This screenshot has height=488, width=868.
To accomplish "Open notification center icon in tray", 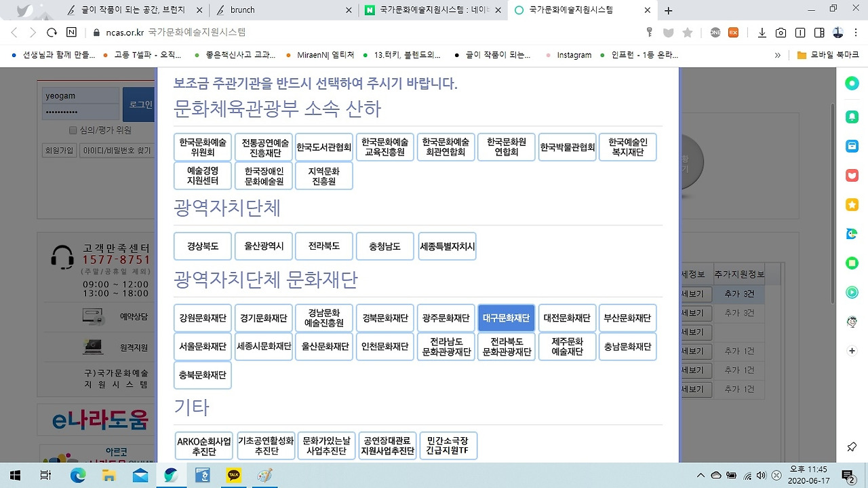I will [848, 476].
